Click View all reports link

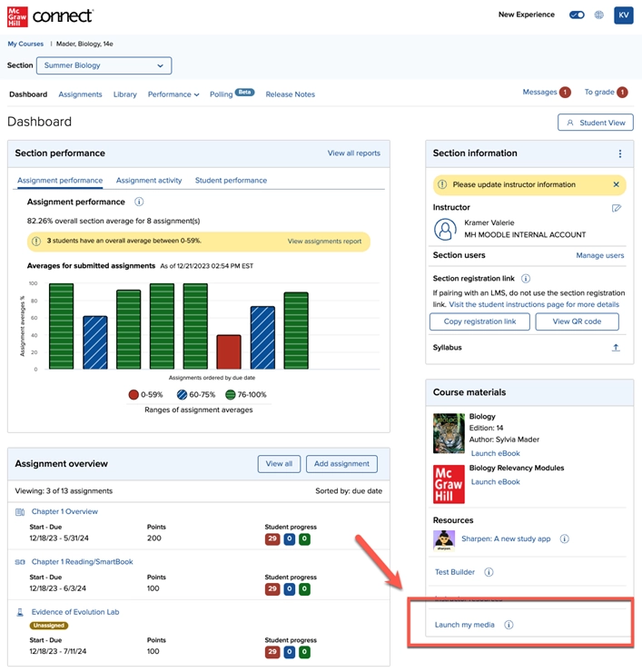pos(354,153)
